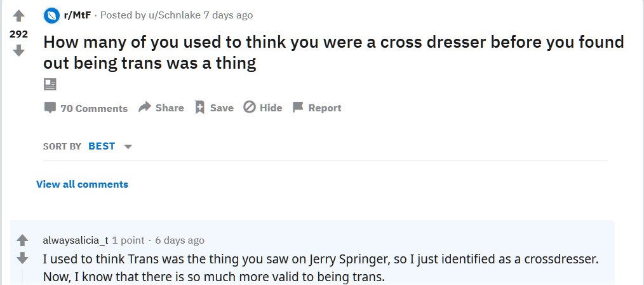Open the r/MtF subreddit link

pyautogui.click(x=77, y=16)
